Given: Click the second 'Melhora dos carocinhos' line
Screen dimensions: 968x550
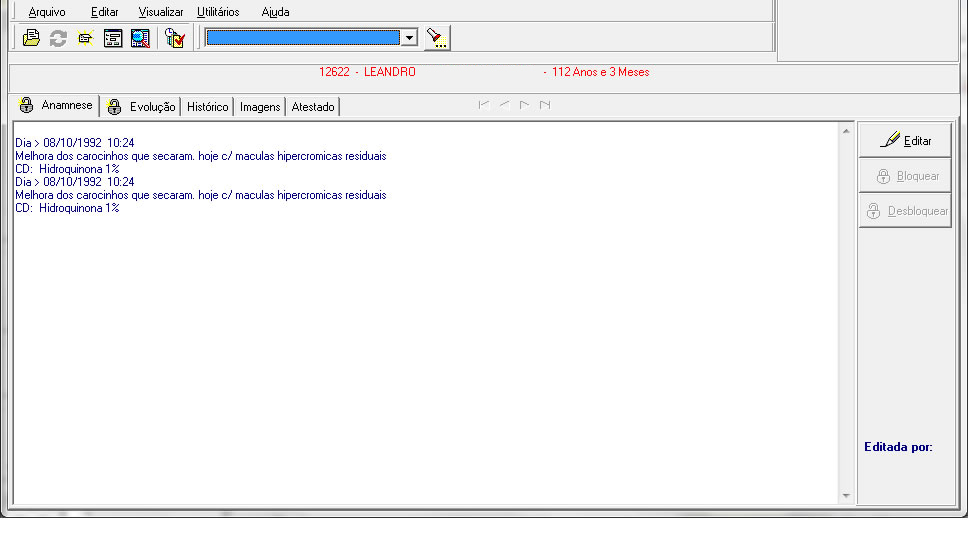Looking at the screenshot, I should pyautogui.click(x=201, y=195).
